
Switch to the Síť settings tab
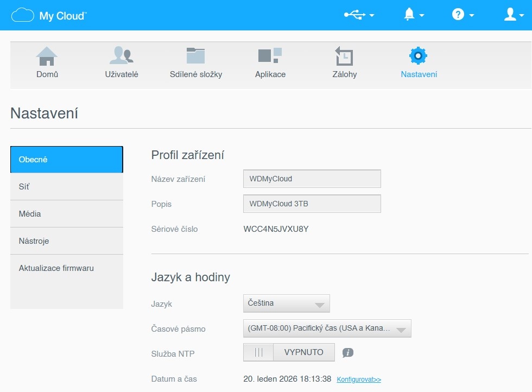coord(66,187)
